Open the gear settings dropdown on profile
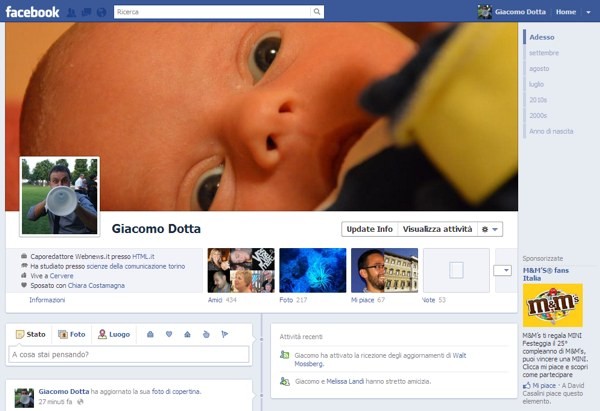 (x=489, y=229)
